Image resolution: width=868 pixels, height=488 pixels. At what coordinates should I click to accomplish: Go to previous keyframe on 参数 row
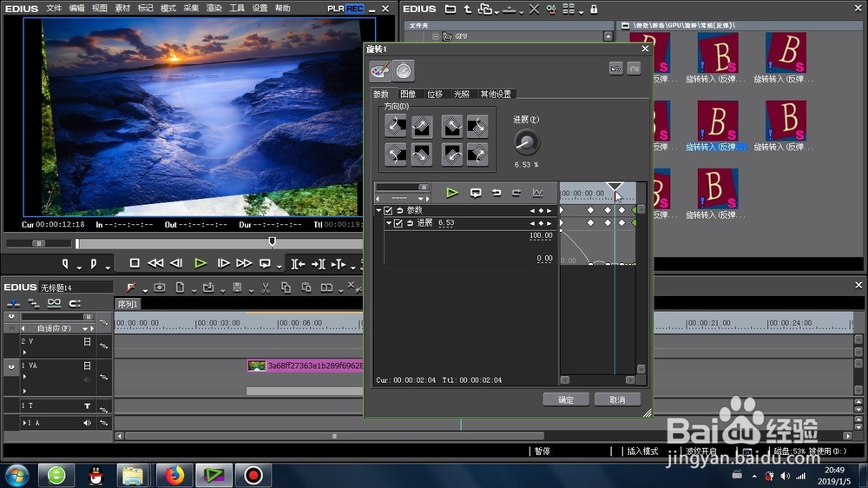pyautogui.click(x=533, y=210)
